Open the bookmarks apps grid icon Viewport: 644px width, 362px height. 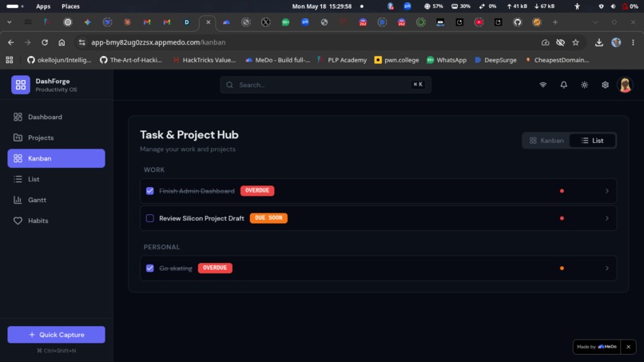tap(9, 60)
